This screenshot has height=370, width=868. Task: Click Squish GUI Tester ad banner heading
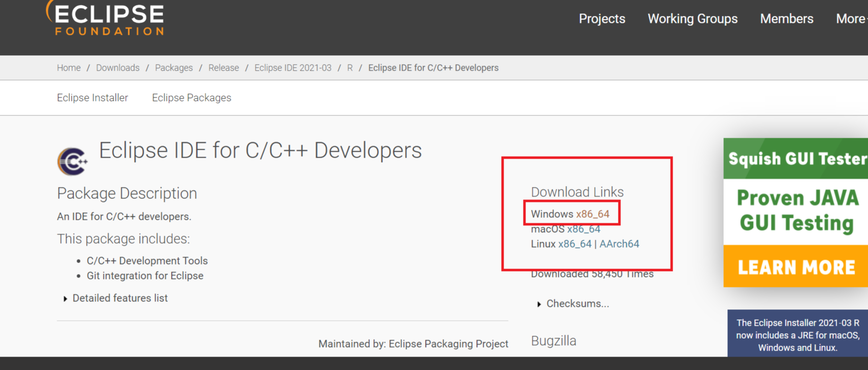pyautogui.click(x=796, y=159)
